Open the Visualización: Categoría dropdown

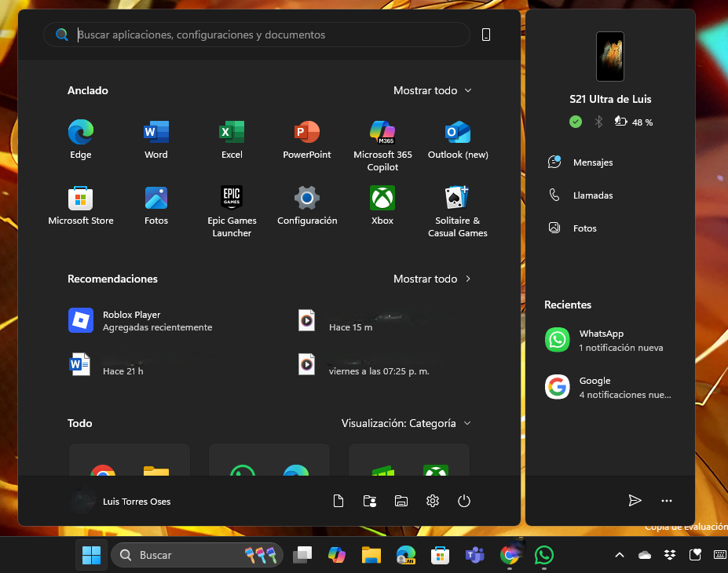tap(406, 423)
